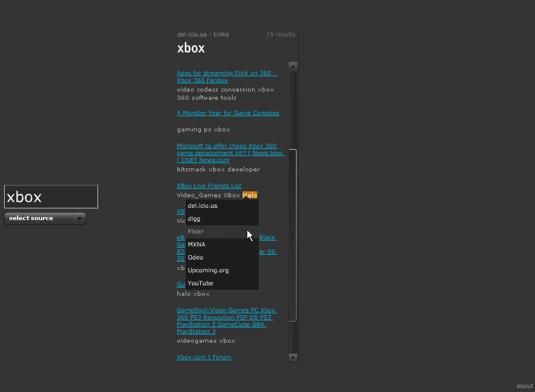Click the results scrollbar thumb
Viewport: 535px width, 392px height.
292,235
